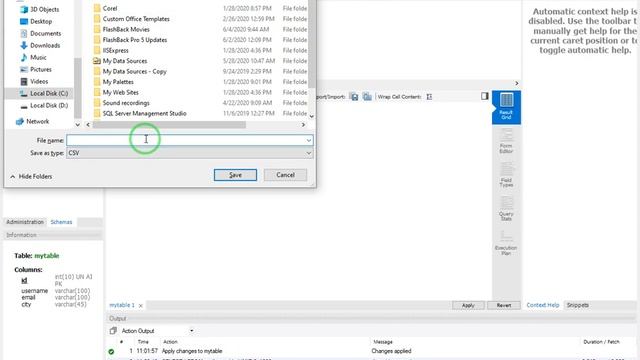Select FlashBack Pro 5 Updates folder icon
This screenshot has width=640, height=360.
(x=97, y=40)
